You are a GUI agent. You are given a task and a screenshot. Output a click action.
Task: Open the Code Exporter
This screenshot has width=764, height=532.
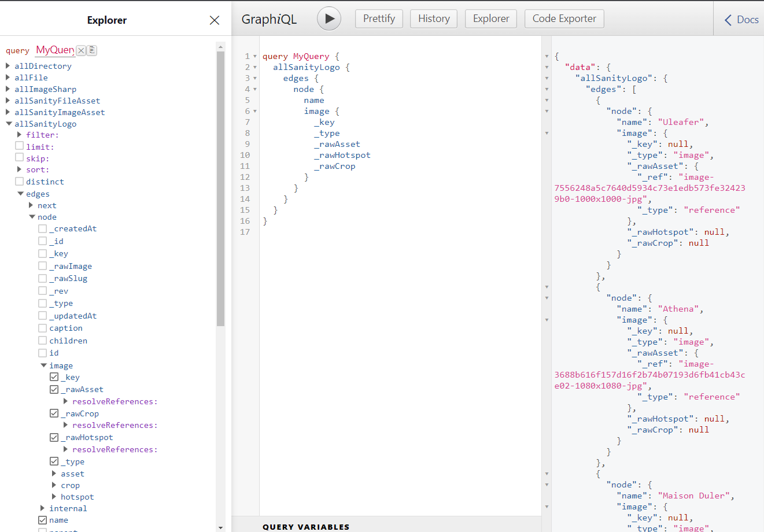pos(564,18)
